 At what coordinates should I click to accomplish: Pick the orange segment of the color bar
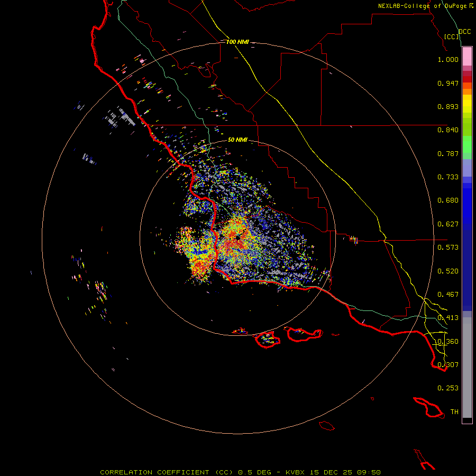pos(467,91)
